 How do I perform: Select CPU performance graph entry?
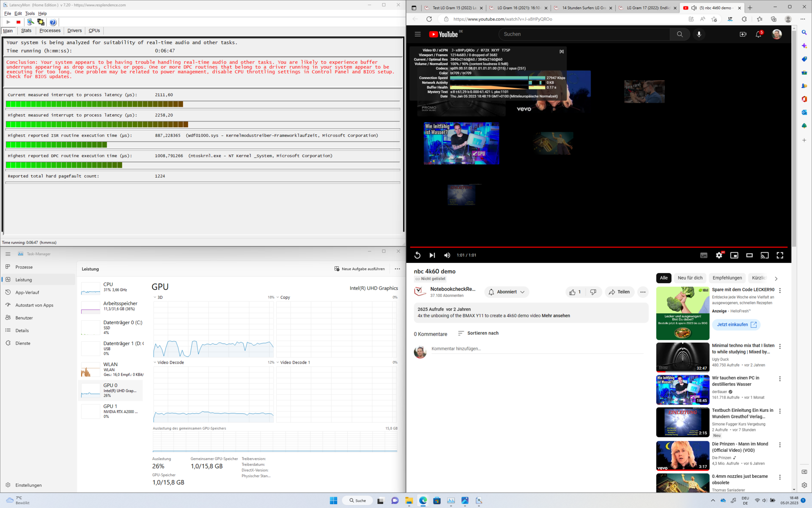click(x=111, y=288)
